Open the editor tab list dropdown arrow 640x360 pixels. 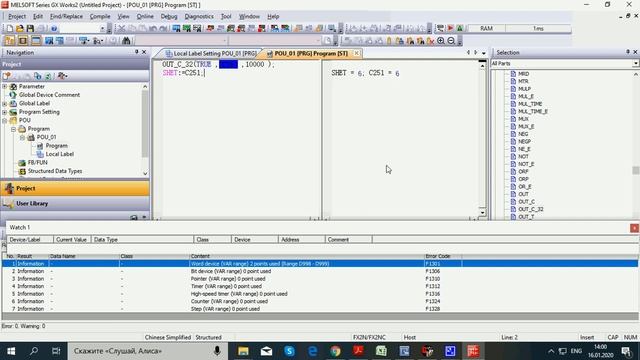tap(484, 53)
